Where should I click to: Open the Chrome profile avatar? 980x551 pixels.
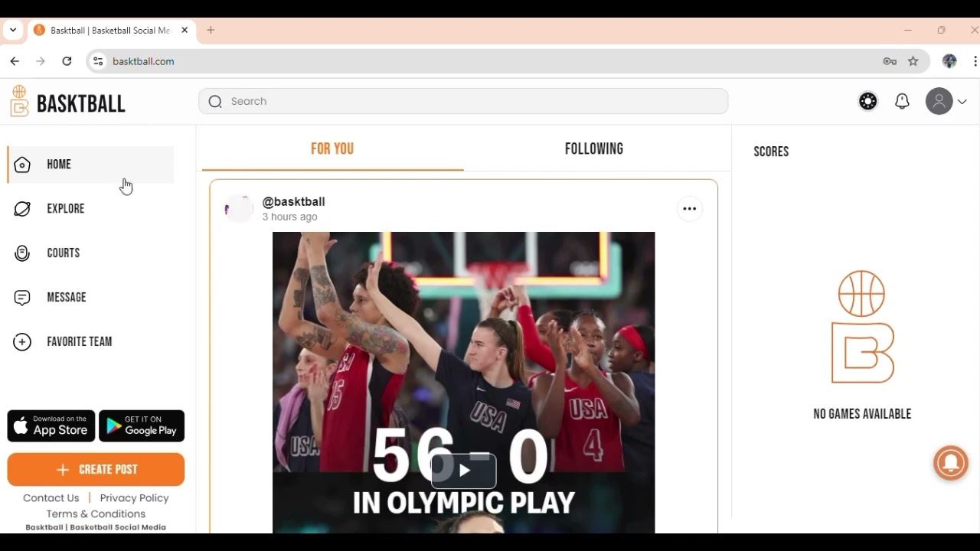click(950, 61)
